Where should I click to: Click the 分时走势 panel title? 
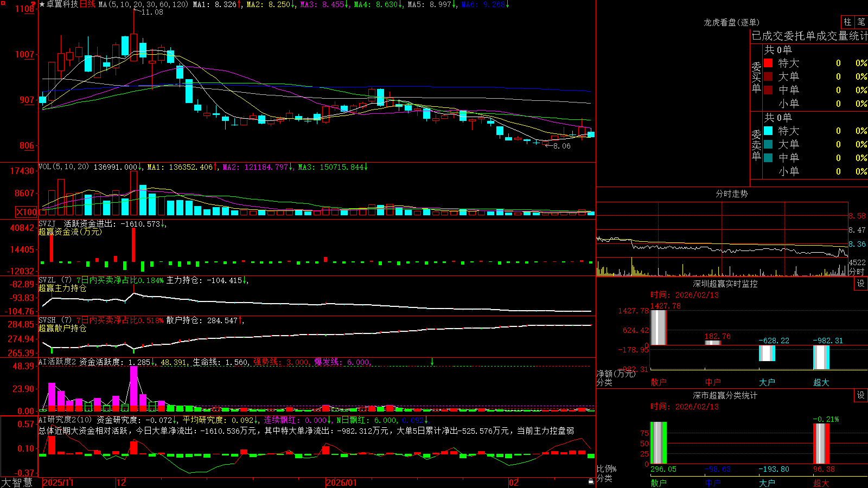[x=731, y=194]
